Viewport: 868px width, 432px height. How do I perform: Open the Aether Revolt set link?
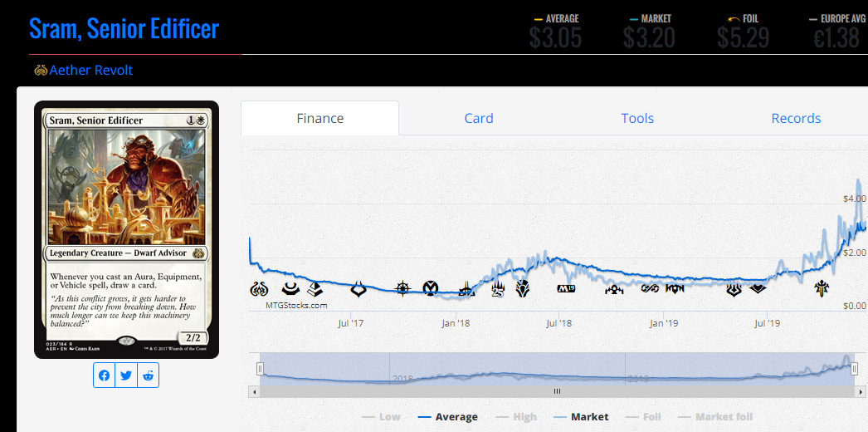pyautogui.click(x=90, y=71)
